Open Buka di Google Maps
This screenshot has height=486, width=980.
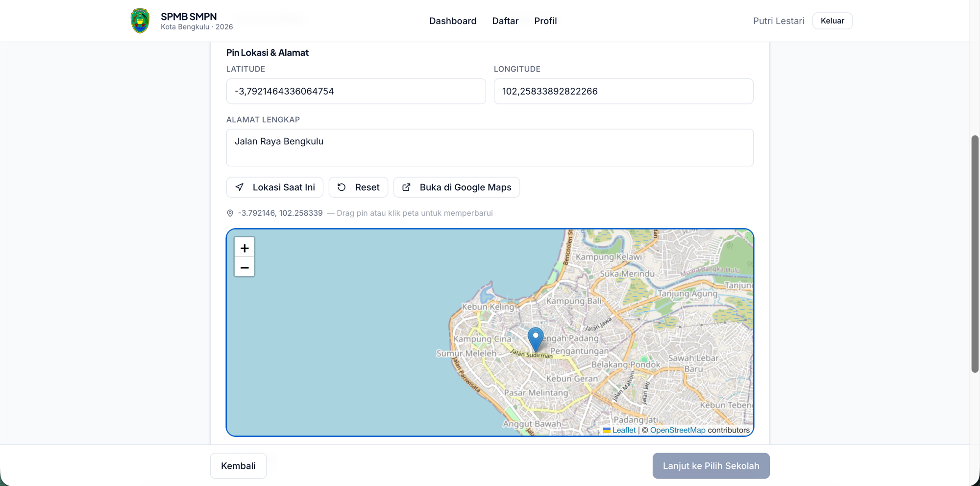click(x=457, y=187)
